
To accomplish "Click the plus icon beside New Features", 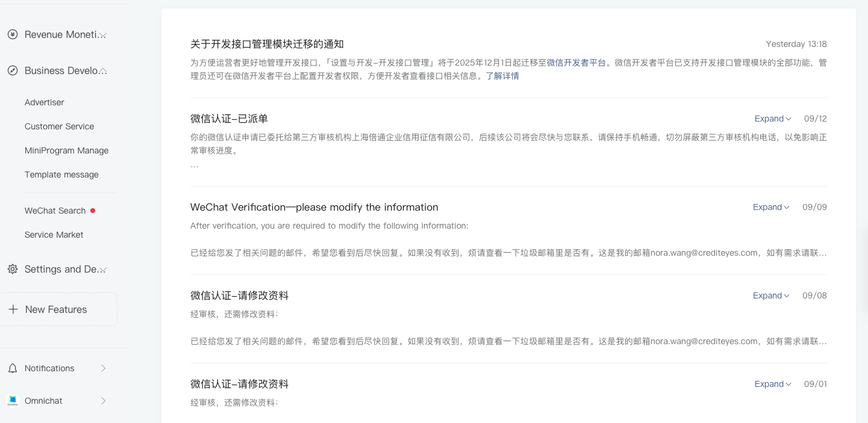I will pos(13,310).
